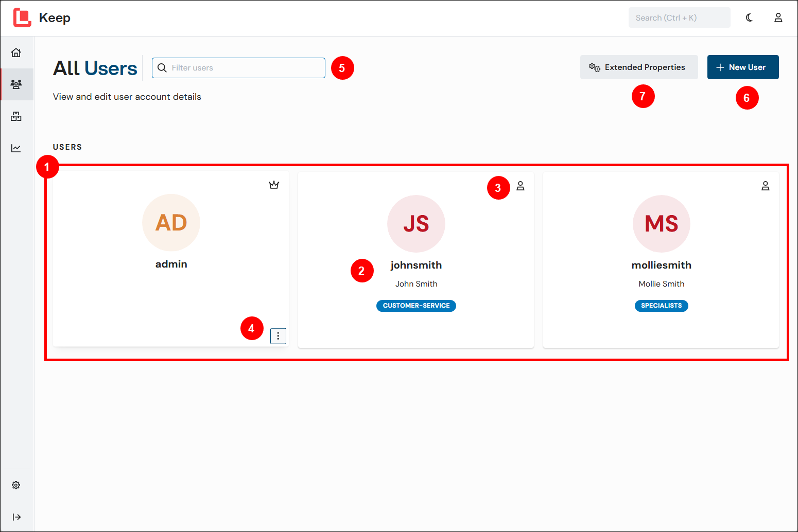
Task: Click the person icon on the johnsmith card
Action: [521, 186]
